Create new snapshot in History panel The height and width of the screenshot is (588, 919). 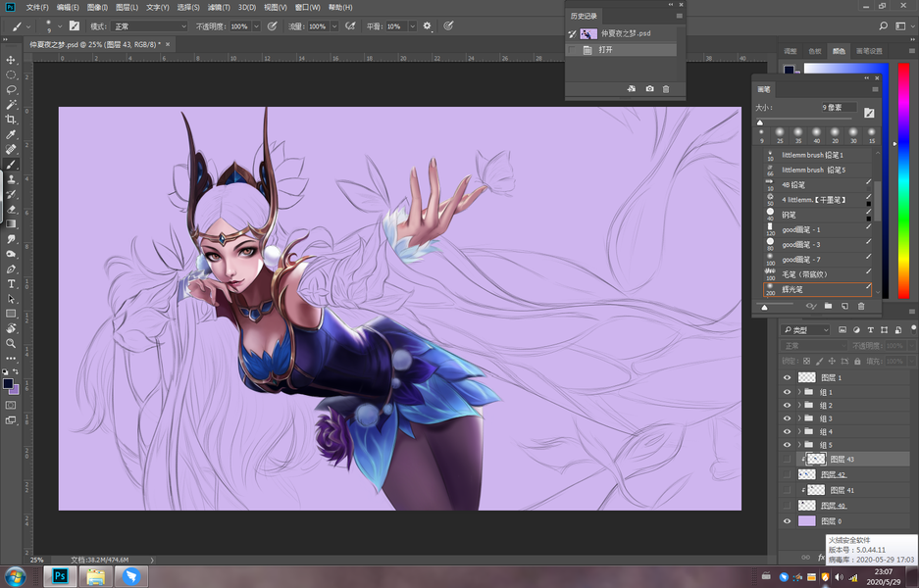click(x=649, y=88)
